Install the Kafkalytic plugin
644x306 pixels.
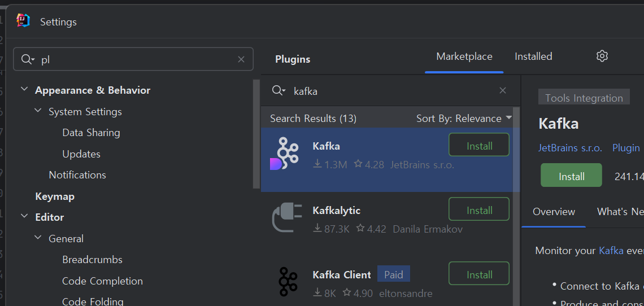(479, 210)
